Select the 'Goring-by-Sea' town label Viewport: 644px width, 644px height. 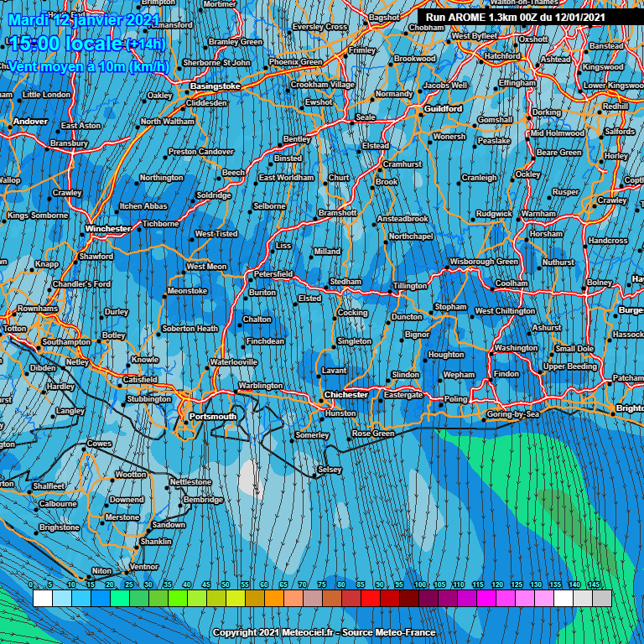tap(512, 414)
